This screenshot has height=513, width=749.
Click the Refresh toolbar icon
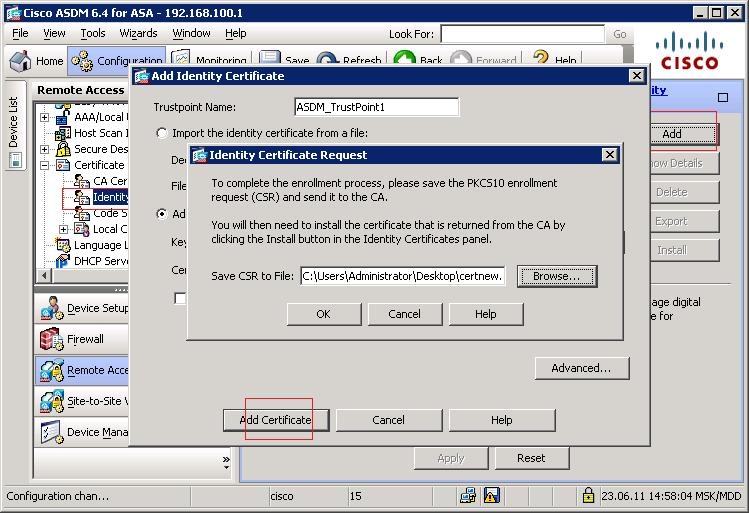pyautogui.click(x=327, y=60)
